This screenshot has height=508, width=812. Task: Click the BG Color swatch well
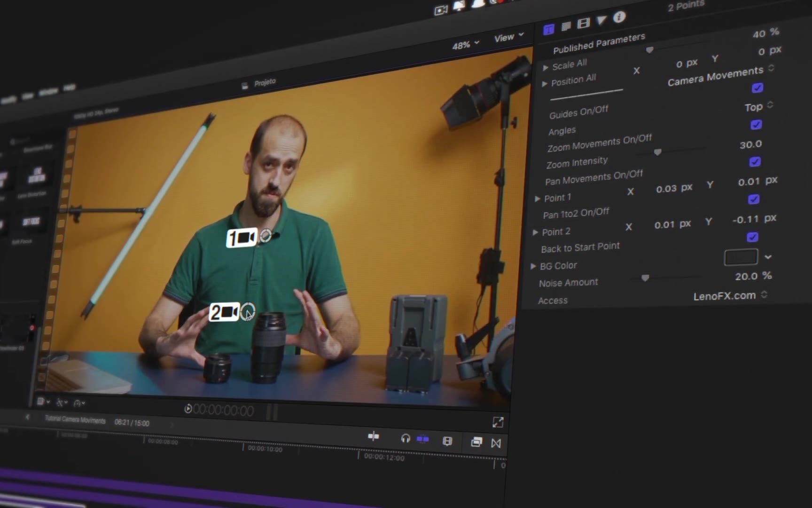(x=741, y=257)
